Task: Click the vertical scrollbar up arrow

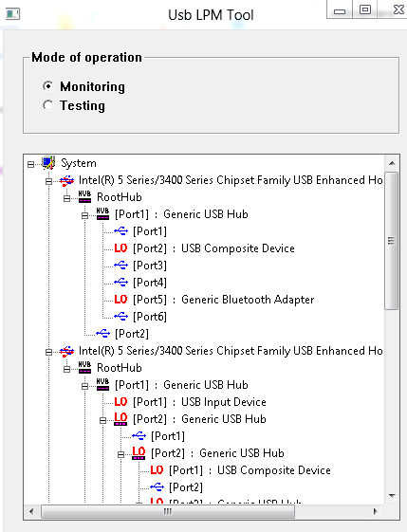Action: [392, 163]
